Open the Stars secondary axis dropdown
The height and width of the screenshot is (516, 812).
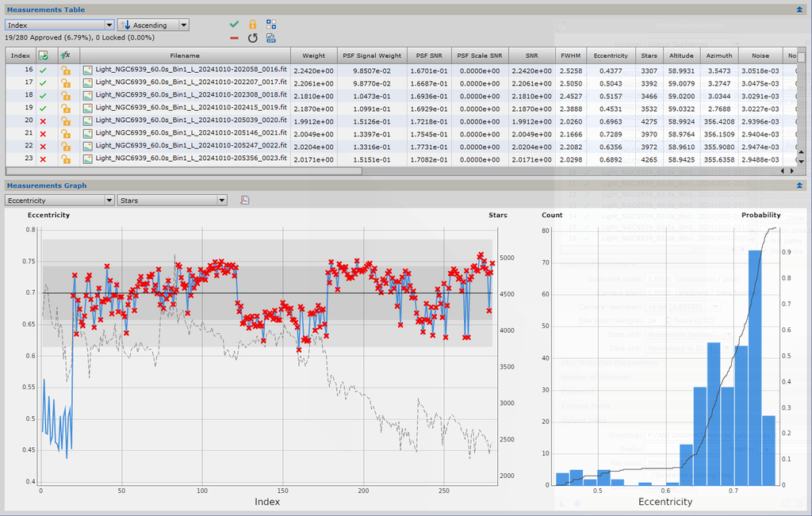[x=172, y=201]
